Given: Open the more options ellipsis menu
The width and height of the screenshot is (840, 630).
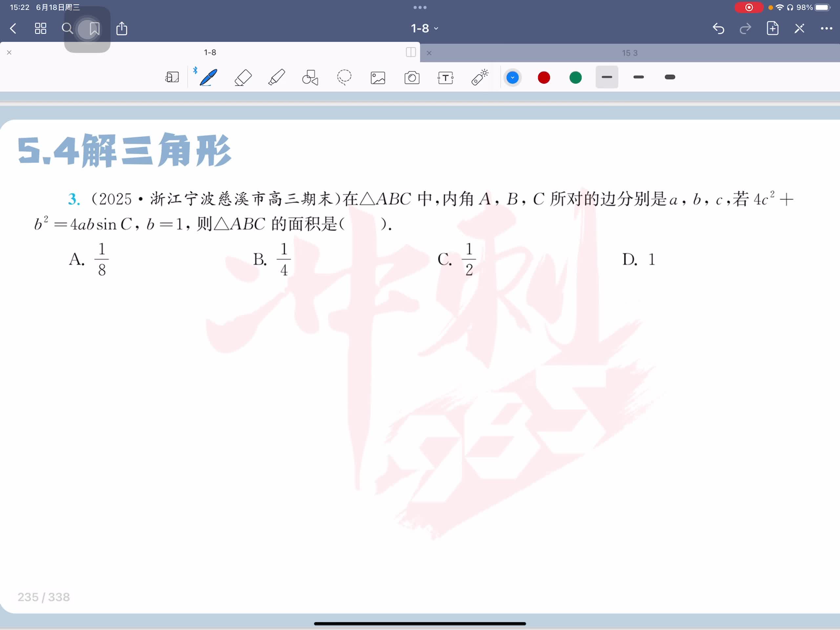Looking at the screenshot, I should click(826, 29).
